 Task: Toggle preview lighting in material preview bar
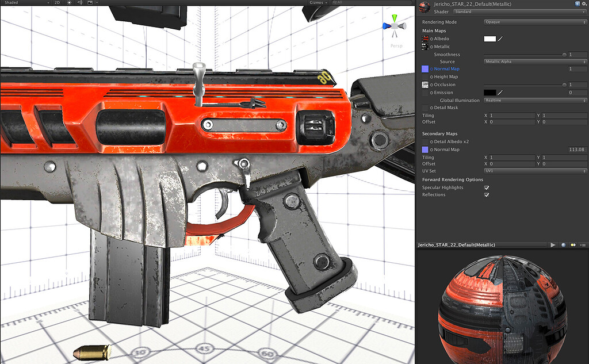tap(573, 244)
